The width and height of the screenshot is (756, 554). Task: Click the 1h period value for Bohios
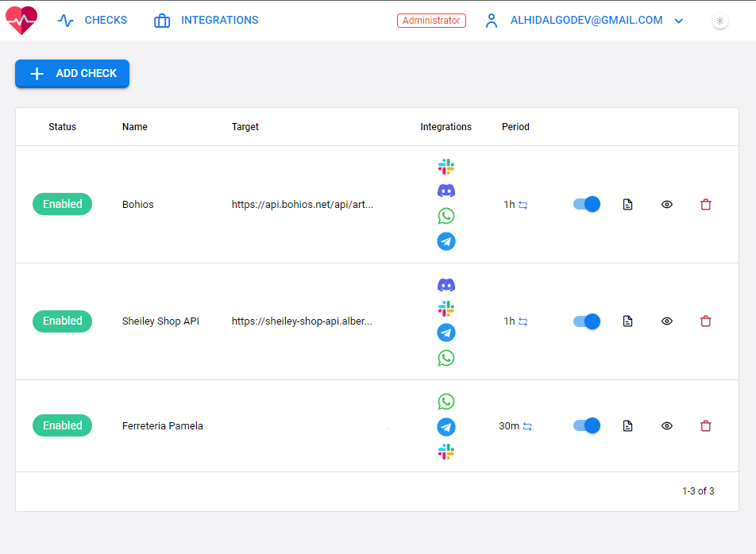point(509,204)
